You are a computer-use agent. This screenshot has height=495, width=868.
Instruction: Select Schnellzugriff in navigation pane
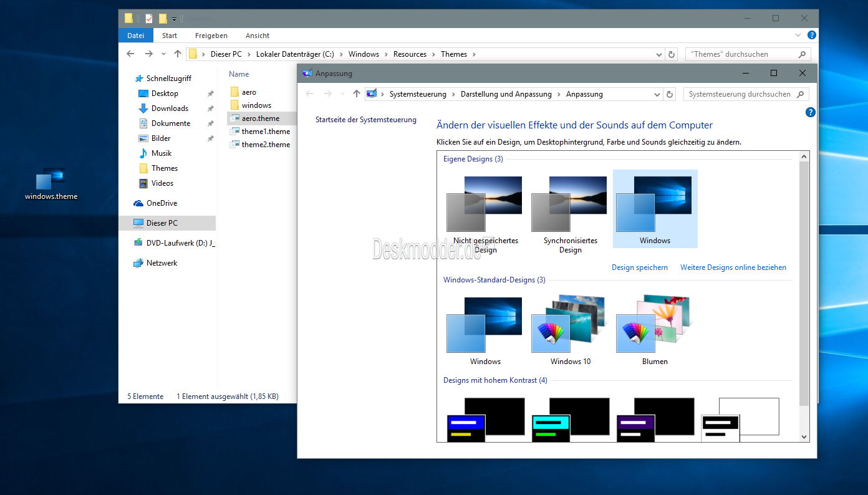pos(168,79)
